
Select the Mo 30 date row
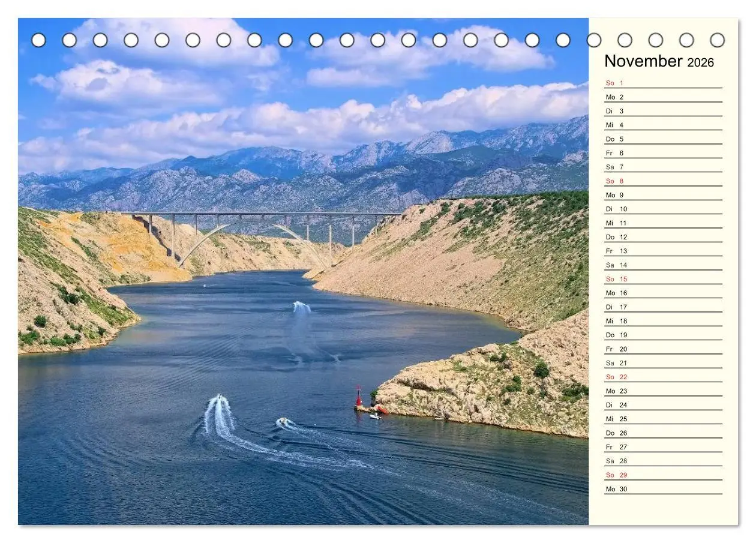663,489
